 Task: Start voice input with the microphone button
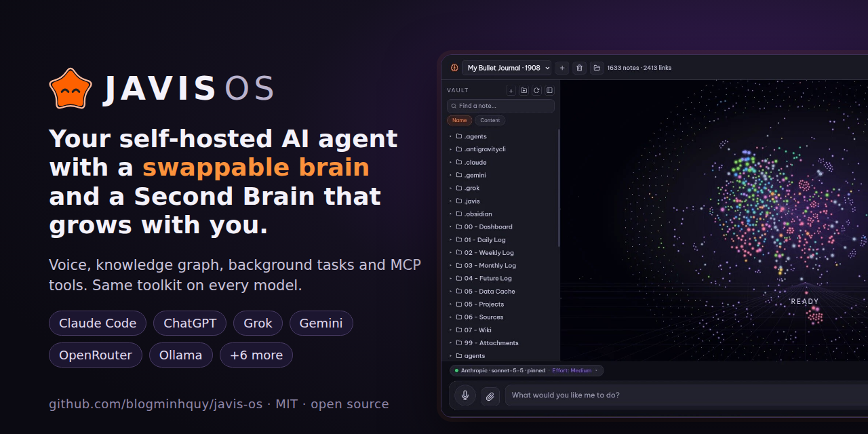point(465,395)
